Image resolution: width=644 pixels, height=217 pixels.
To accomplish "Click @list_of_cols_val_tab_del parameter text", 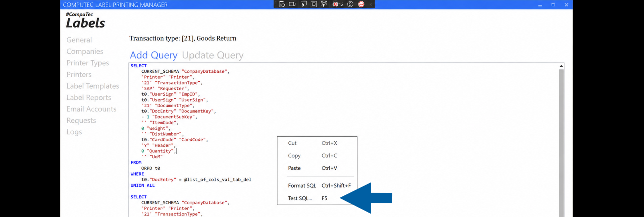I will 218,180.
